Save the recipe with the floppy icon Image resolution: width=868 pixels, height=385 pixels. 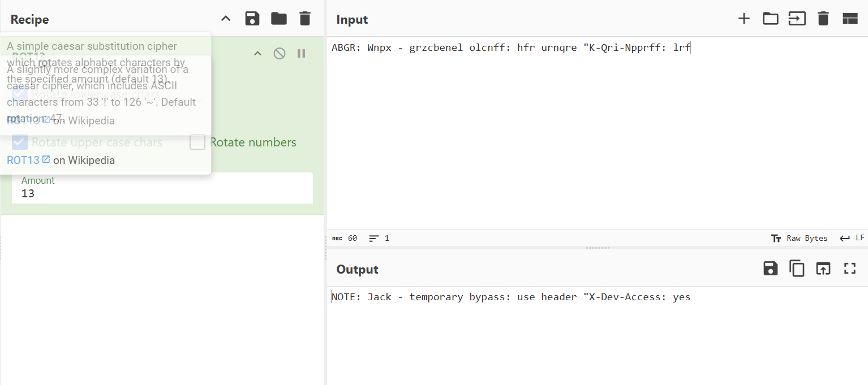pyautogui.click(x=252, y=19)
